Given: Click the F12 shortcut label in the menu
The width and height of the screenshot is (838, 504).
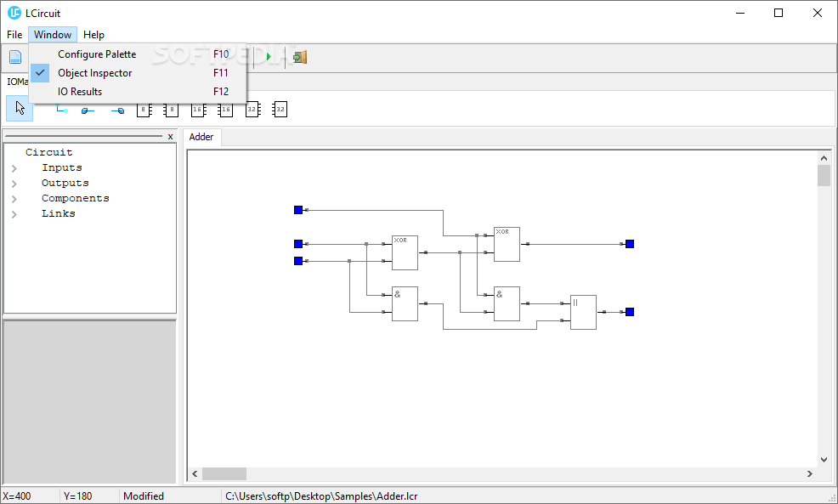Looking at the screenshot, I should coord(221,92).
